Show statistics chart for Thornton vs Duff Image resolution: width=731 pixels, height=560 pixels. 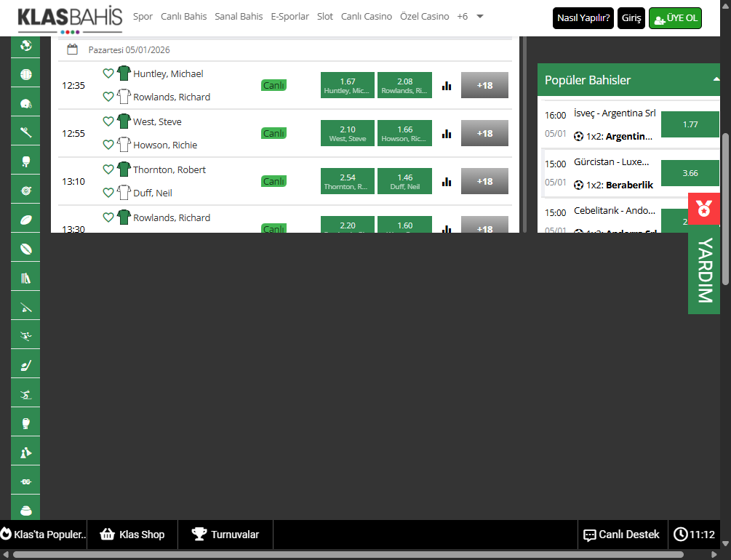point(447,181)
